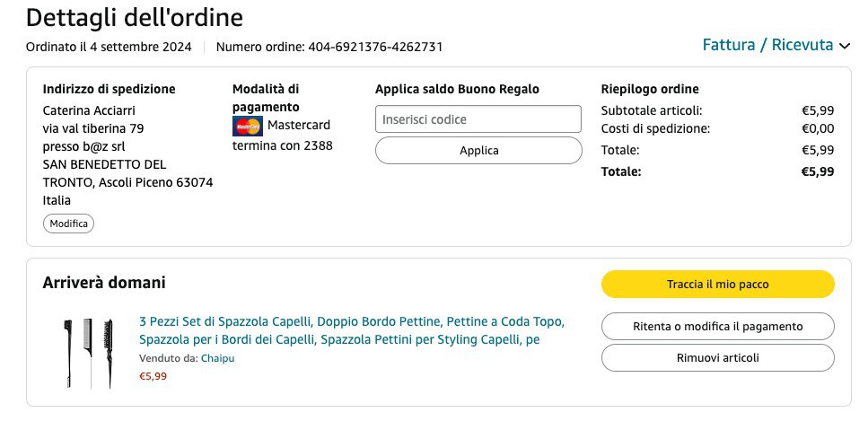Click the Rimuovi articoli button

coord(717,358)
